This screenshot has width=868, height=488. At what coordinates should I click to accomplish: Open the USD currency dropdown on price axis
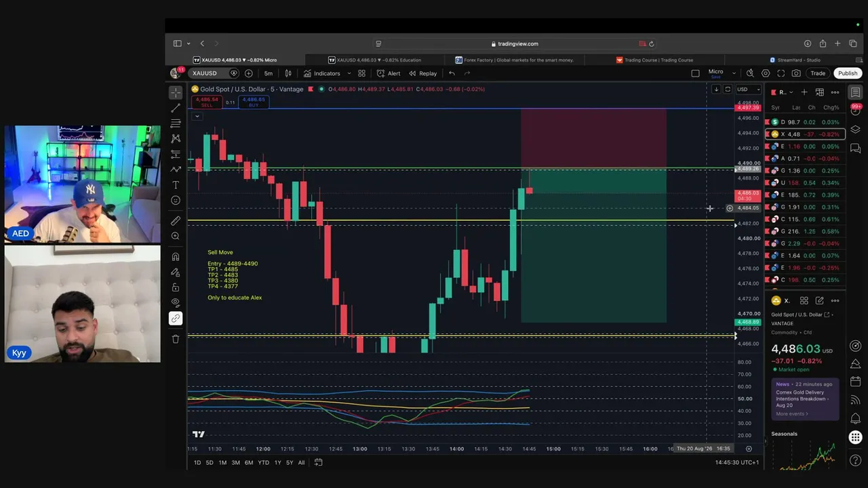click(x=748, y=89)
